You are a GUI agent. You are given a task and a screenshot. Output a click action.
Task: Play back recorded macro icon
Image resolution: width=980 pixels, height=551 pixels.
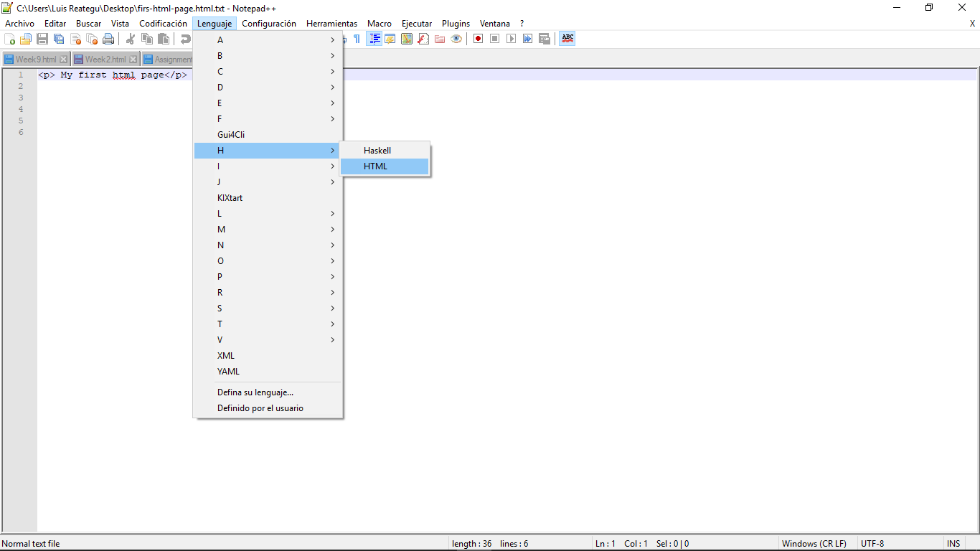coord(511,39)
